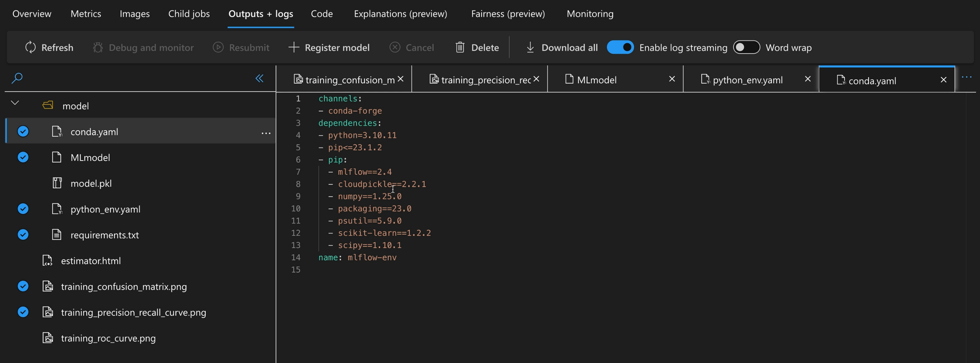Open the Child jobs tab
Viewport: 980px width, 363px height.
pos(189,14)
